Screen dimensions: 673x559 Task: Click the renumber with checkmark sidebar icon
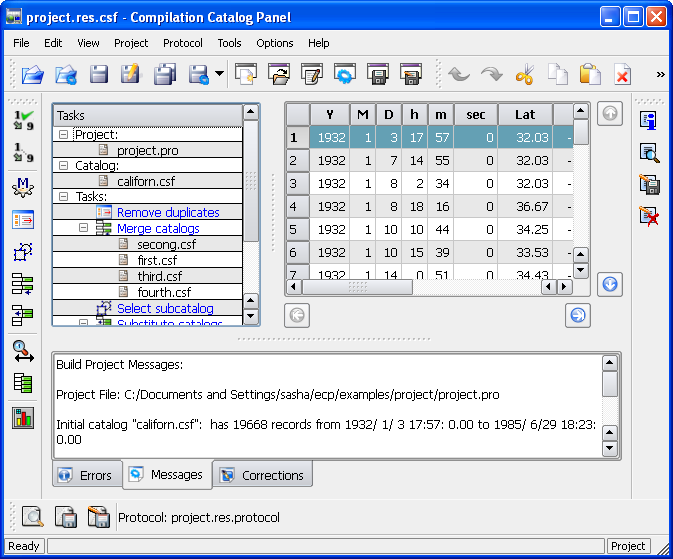click(23, 120)
